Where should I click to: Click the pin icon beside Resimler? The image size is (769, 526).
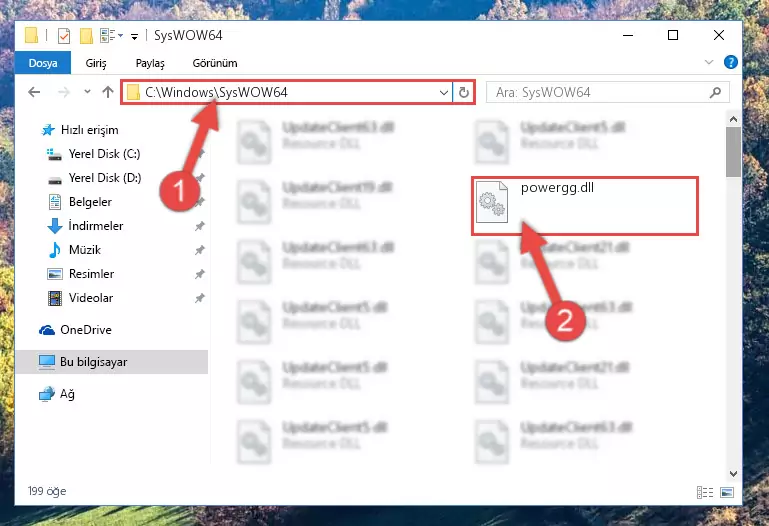pos(200,274)
